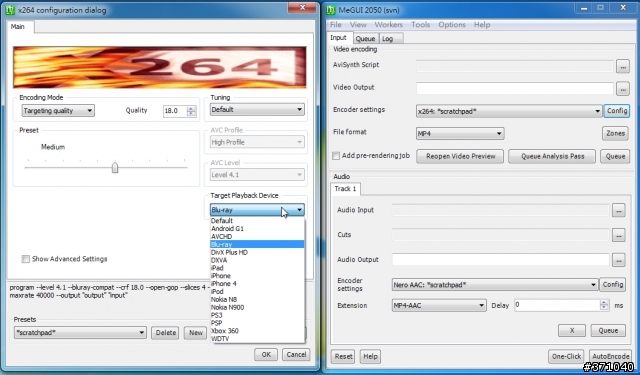Queue the audio encoding job

point(608,331)
